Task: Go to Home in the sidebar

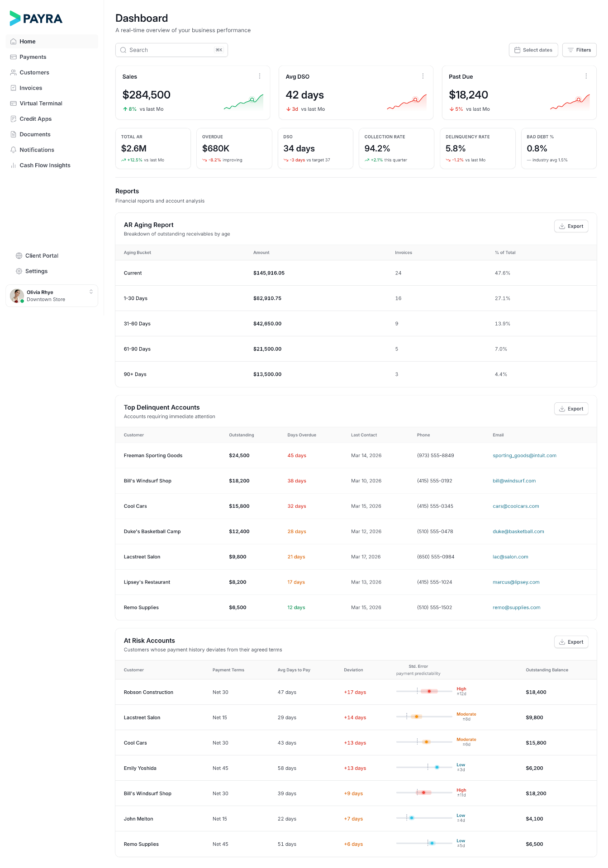Action: click(x=52, y=42)
